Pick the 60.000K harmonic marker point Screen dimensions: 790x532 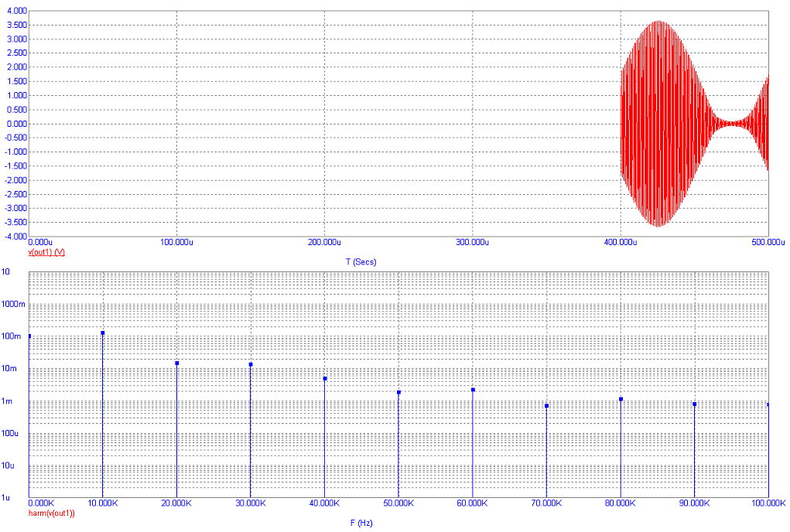coord(473,390)
